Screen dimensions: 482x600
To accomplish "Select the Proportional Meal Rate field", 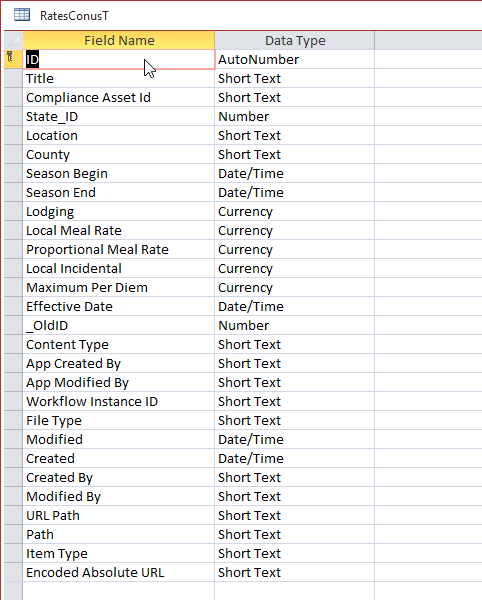I will [x=119, y=249].
